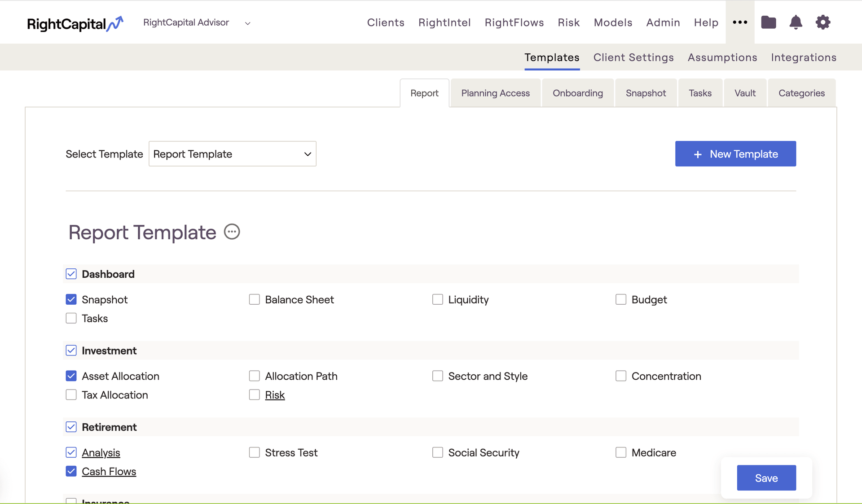
Task: Check the Tax Allocation checkbox
Action: (x=71, y=395)
